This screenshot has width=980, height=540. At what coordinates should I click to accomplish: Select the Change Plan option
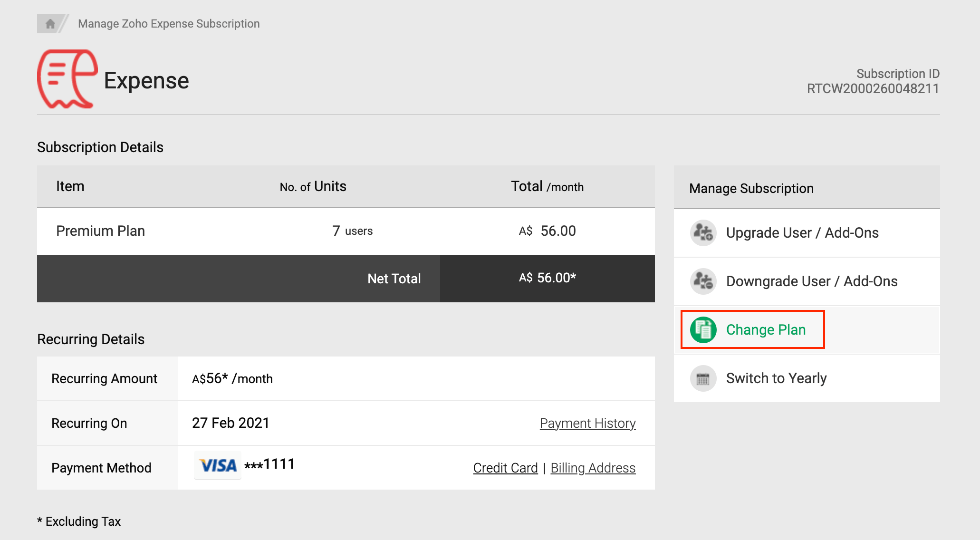(x=766, y=330)
